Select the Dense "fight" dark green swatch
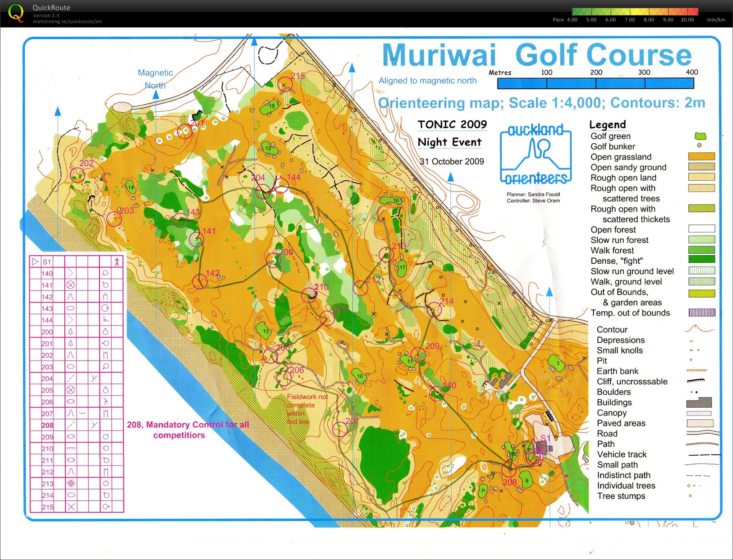 pyautogui.click(x=701, y=259)
